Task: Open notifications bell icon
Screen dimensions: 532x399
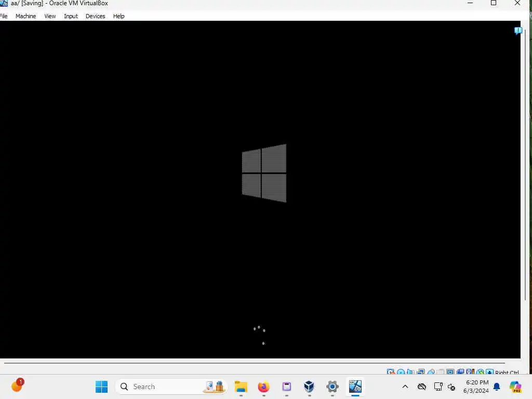Action: click(x=497, y=387)
